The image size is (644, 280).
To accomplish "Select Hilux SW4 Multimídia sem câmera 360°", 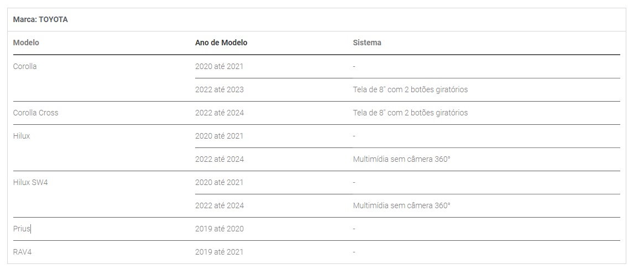I will click(x=401, y=205).
